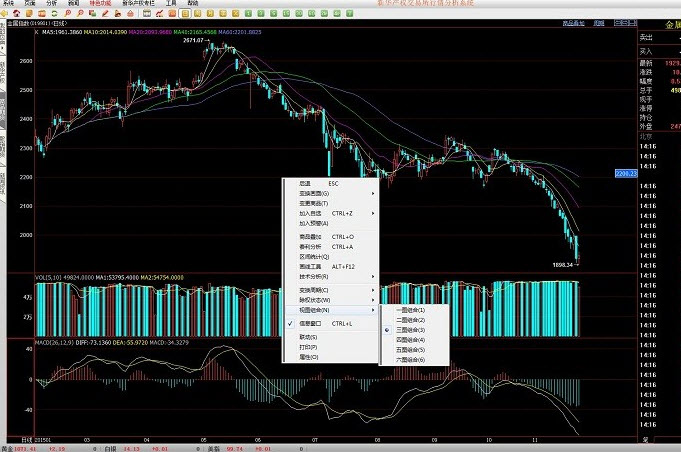
Task: Click the blue MA60 indicator label
Action: [240, 32]
